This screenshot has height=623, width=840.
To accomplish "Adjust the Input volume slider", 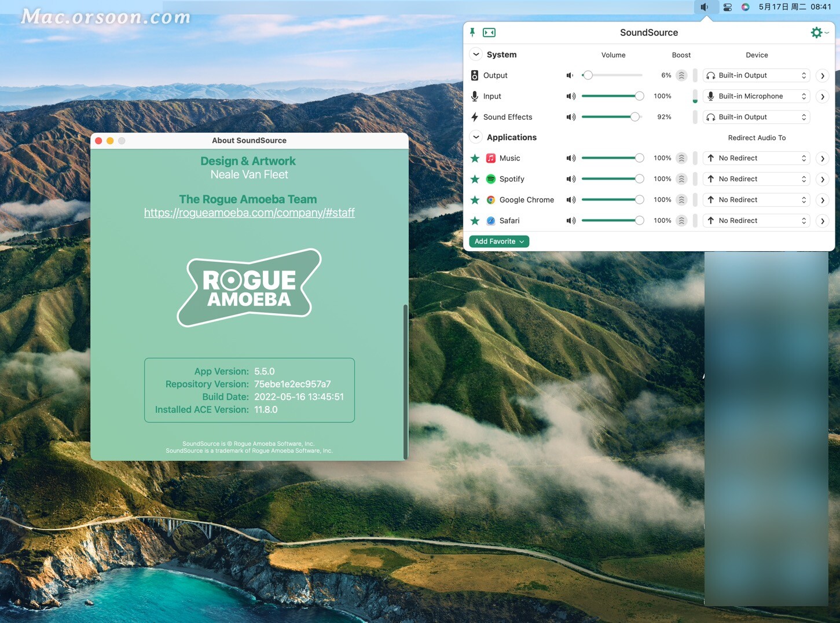I will point(612,96).
